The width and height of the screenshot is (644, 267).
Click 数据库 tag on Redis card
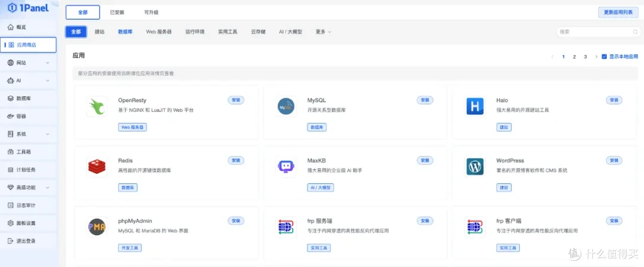click(x=128, y=188)
